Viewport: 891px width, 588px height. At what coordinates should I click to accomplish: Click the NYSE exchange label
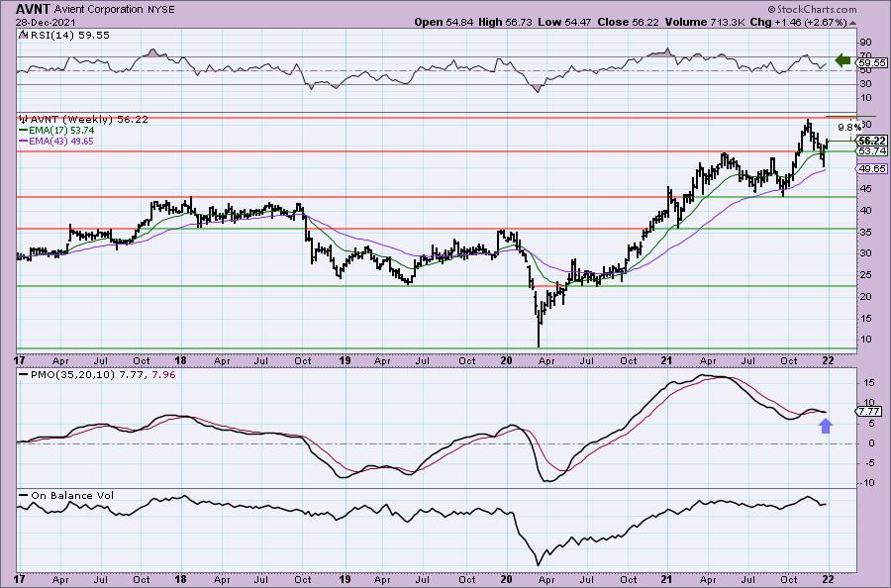coord(160,10)
